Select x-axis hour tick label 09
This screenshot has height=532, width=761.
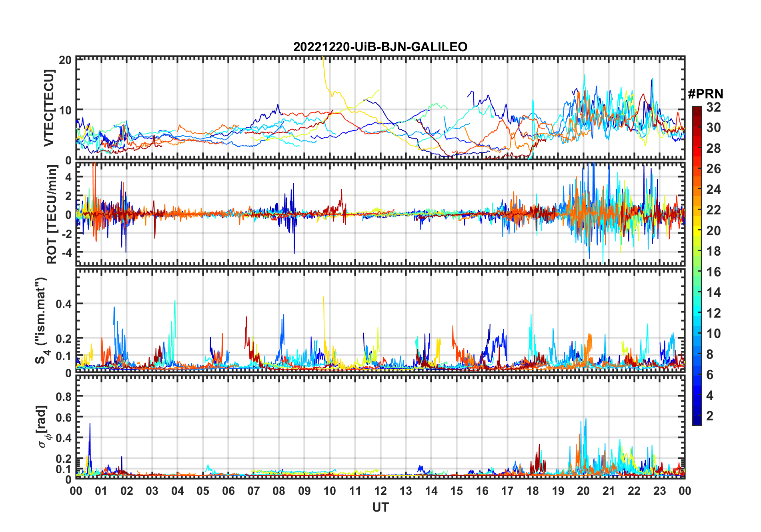point(304,491)
